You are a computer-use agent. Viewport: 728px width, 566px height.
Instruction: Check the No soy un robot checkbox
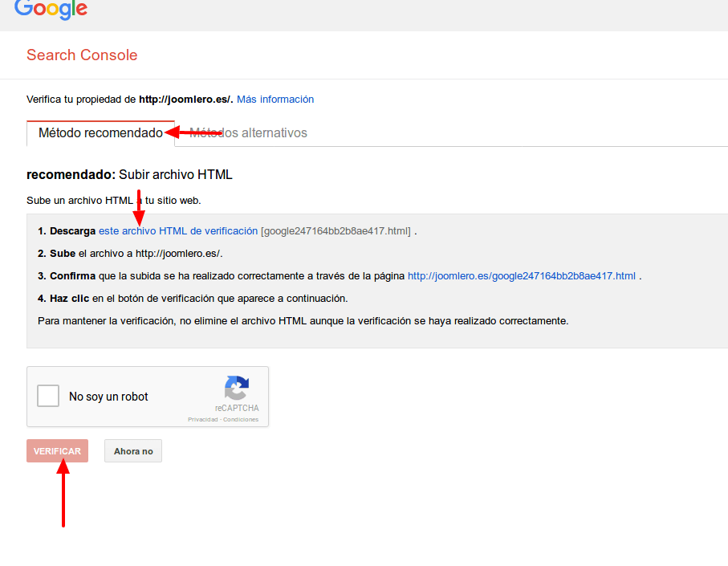(x=48, y=396)
